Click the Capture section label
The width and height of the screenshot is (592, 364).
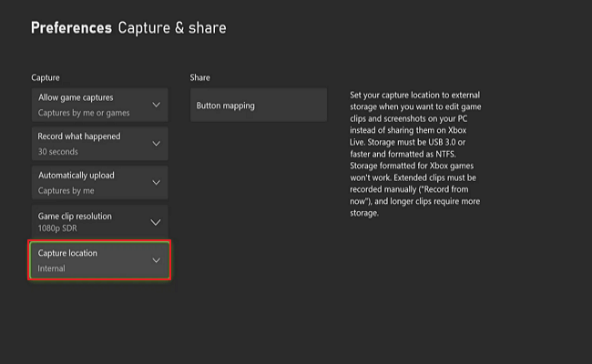point(46,78)
